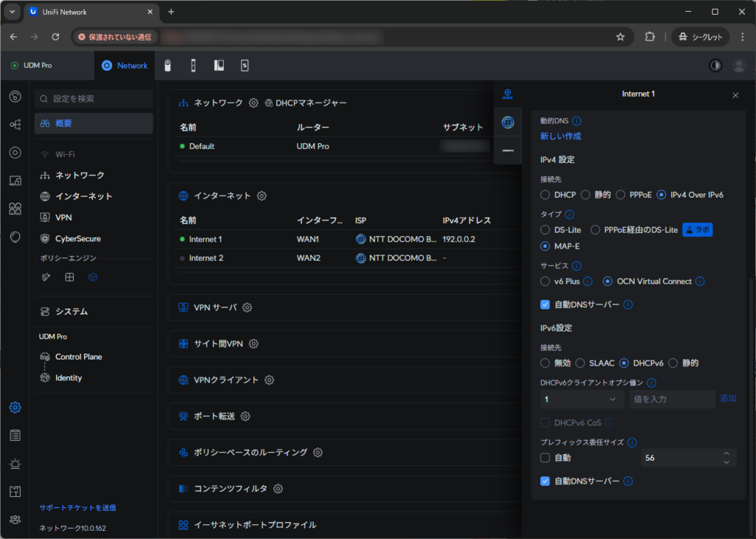Select インターネット in the settings sidebar
The height and width of the screenshot is (539, 756).
coord(83,196)
